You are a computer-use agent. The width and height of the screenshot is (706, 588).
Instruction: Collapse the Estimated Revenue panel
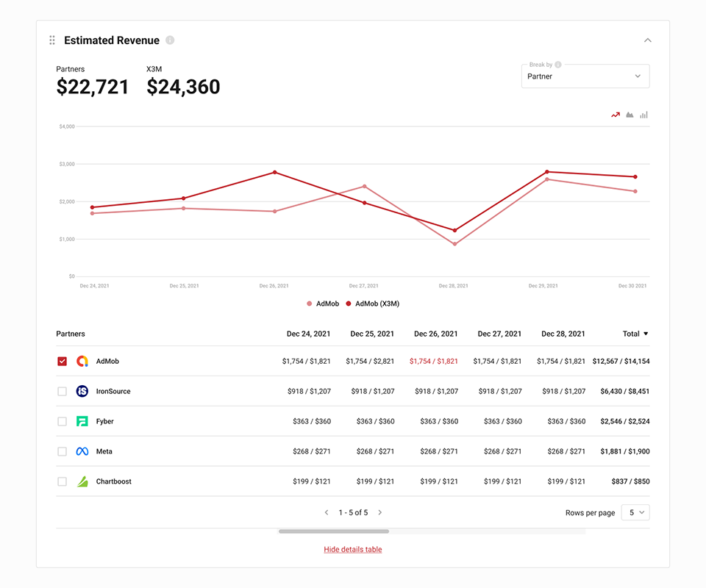pos(647,40)
